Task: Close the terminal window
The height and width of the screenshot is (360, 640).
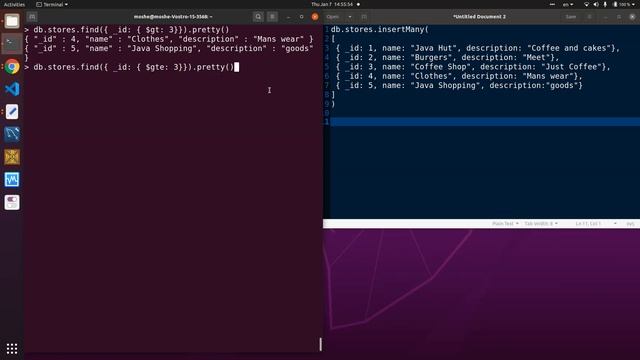Action: (x=315, y=17)
